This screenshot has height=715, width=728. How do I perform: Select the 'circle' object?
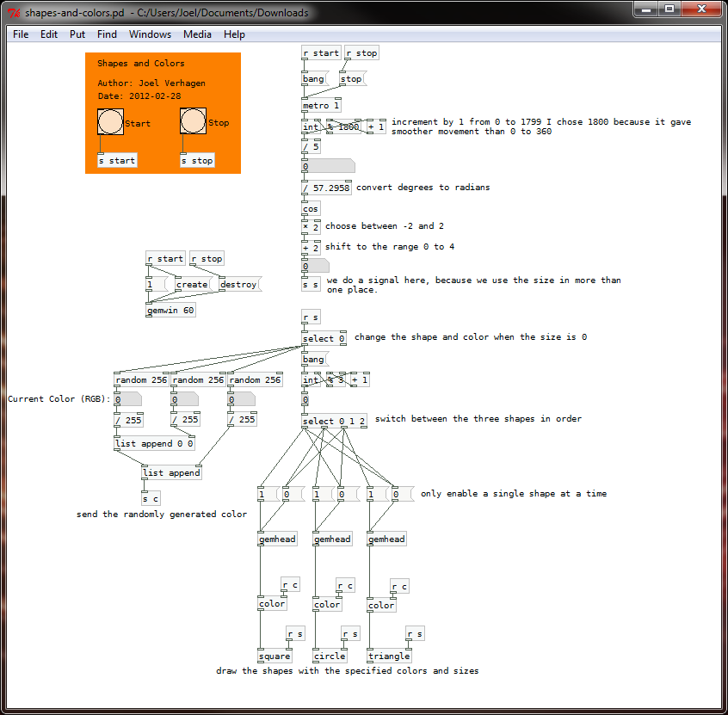330,656
